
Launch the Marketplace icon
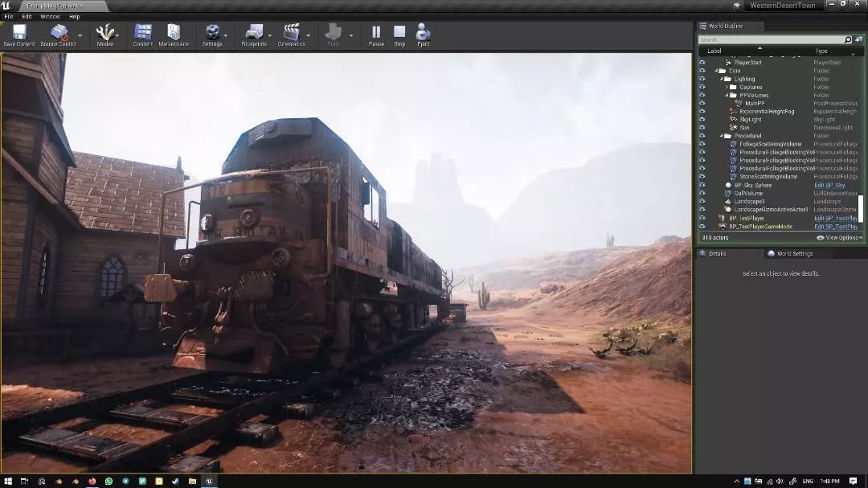174,31
